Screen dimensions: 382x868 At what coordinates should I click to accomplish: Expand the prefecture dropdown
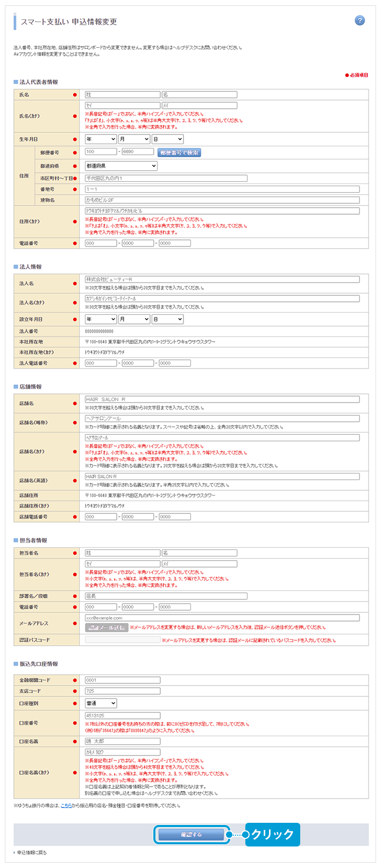point(121,166)
